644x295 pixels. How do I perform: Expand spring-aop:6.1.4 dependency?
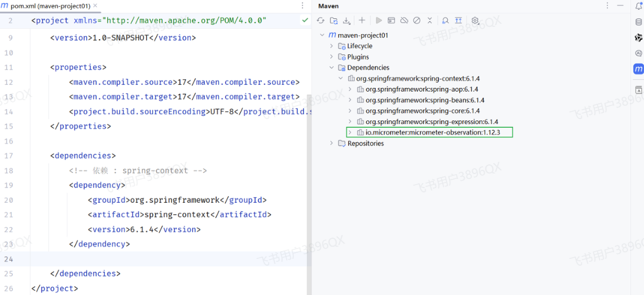350,89
